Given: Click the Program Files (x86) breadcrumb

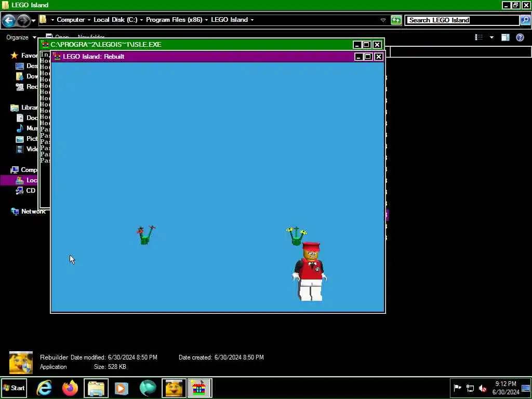Looking at the screenshot, I should (174, 20).
